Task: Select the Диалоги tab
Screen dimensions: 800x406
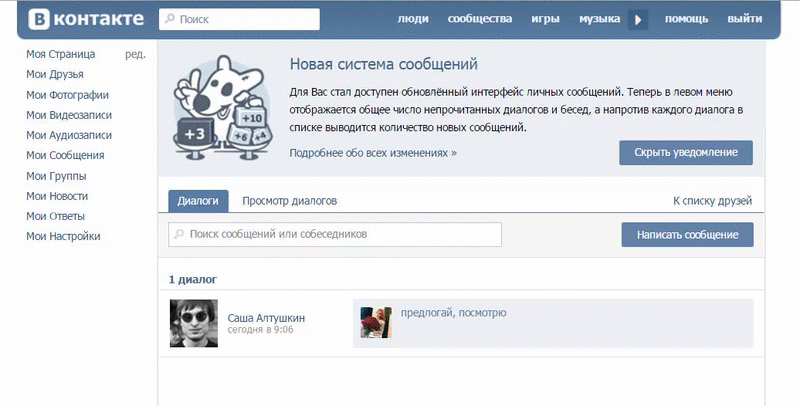Action: pyautogui.click(x=198, y=201)
